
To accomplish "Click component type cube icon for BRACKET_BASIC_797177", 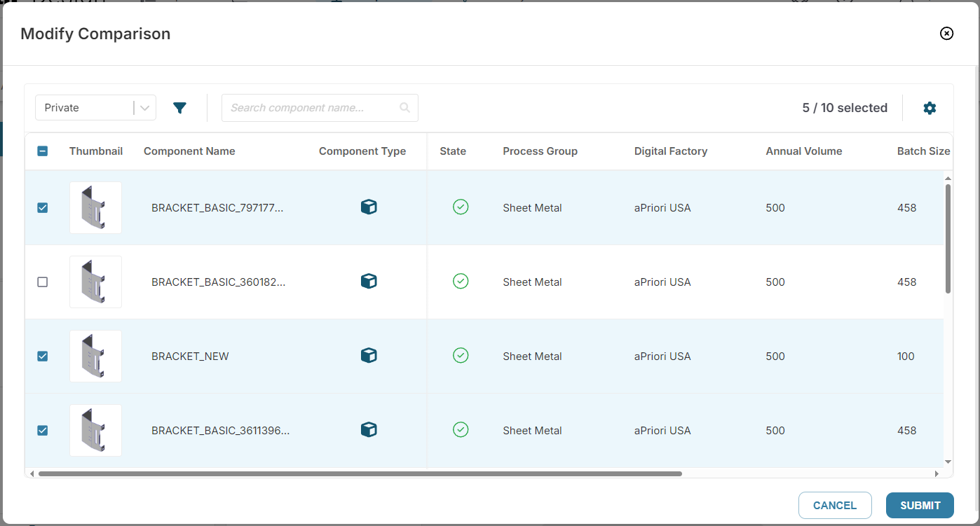I will [x=369, y=207].
